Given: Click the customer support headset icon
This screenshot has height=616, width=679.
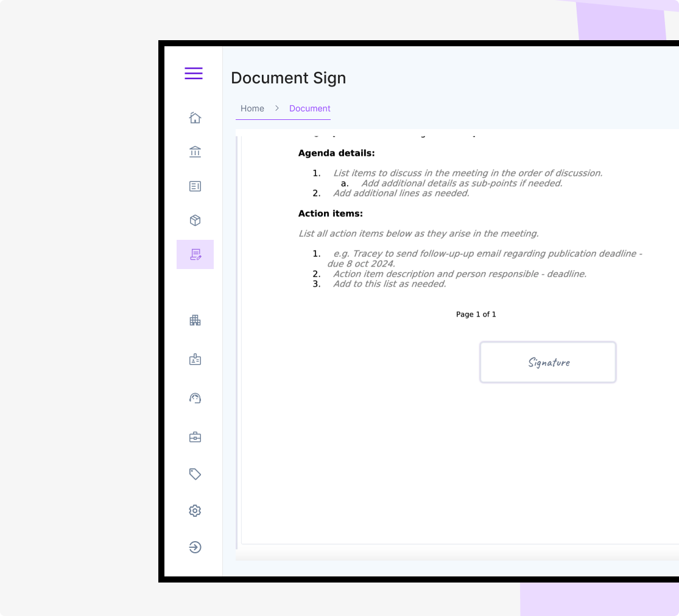Looking at the screenshot, I should (195, 397).
